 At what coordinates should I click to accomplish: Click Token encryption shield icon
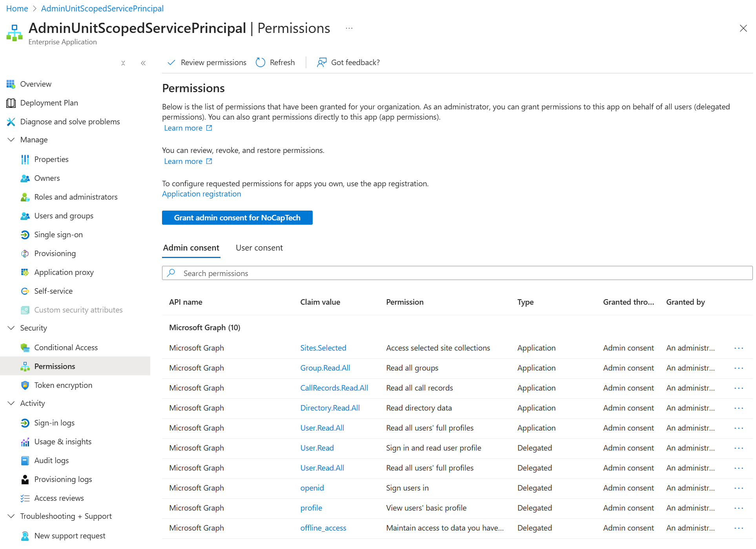tap(25, 385)
